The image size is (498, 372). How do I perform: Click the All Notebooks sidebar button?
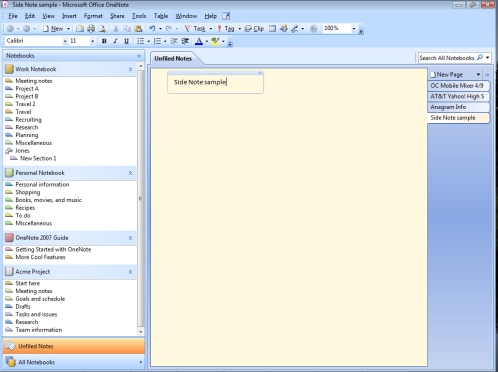pos(74,362)
